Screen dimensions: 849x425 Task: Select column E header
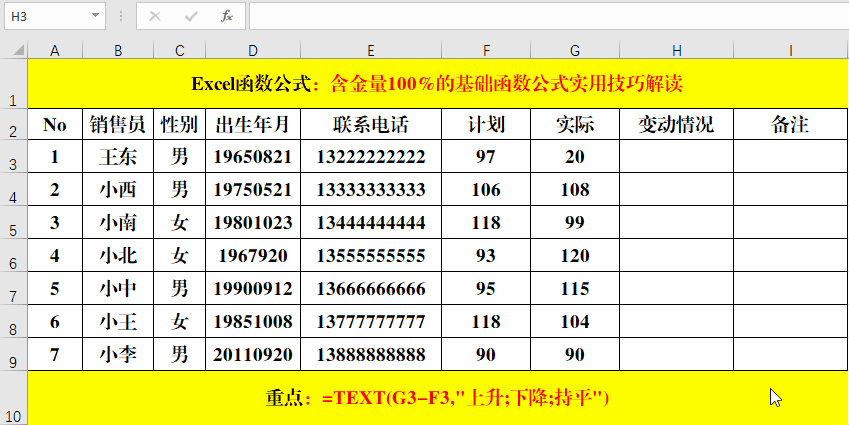click(371, 50)
